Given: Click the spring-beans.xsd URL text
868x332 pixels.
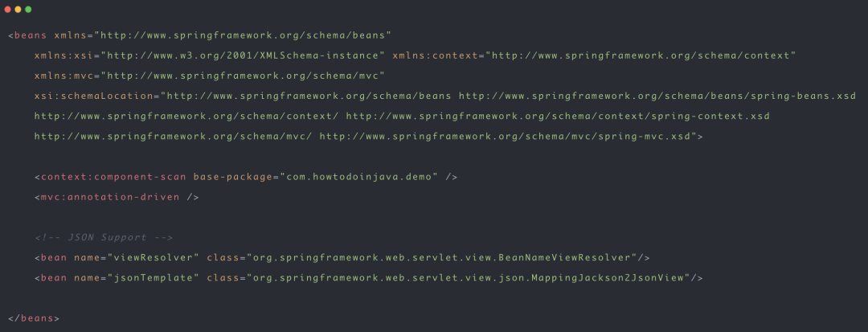Looking at the screenshot, I should [657, 96].
